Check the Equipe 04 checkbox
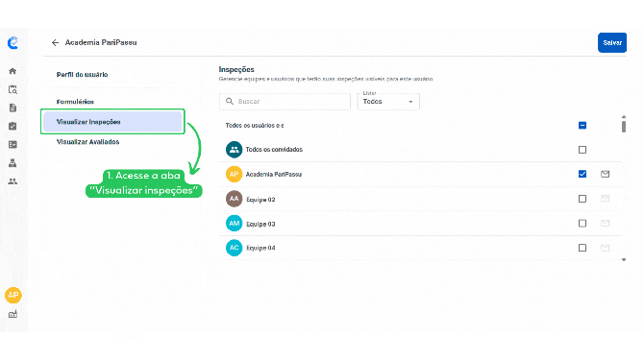Screen dimensions: 644x361 [582, 248]
